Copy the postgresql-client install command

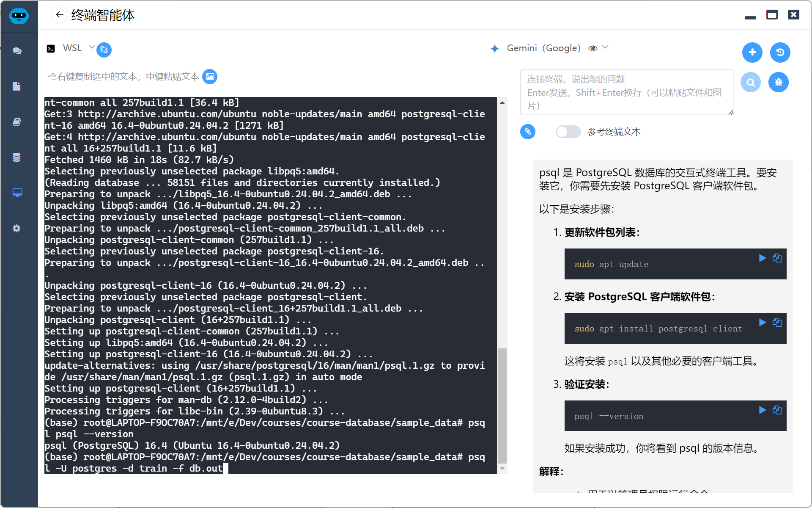(777, 322)
